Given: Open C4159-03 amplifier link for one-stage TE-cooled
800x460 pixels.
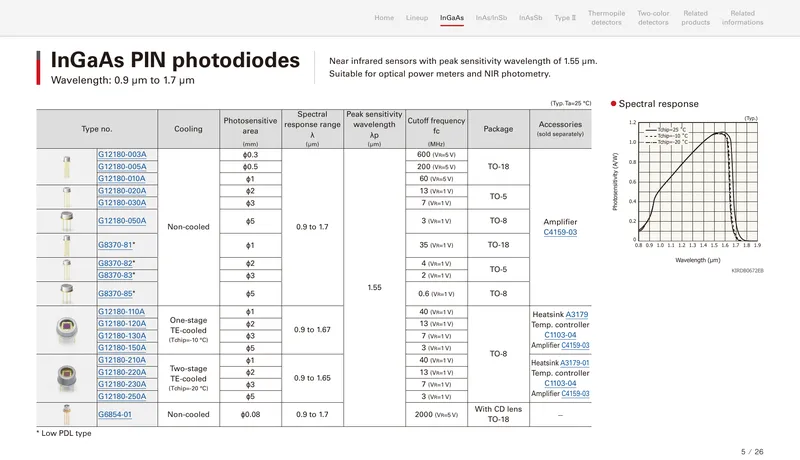Looking at the screenshot, I should pos(575,345).
